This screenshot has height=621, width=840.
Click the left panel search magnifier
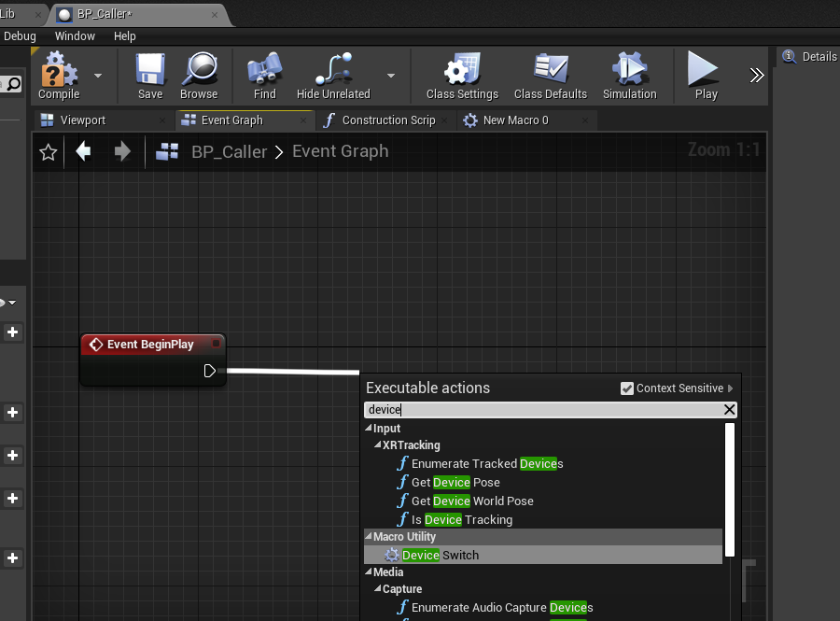click(14, 84)
